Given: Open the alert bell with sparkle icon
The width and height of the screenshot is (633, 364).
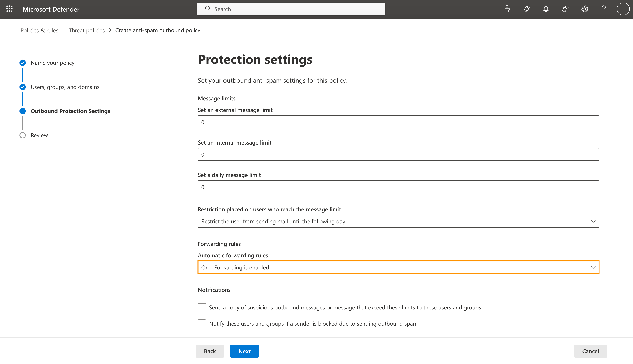Looking at the screenshot, I should click(527, 9).
